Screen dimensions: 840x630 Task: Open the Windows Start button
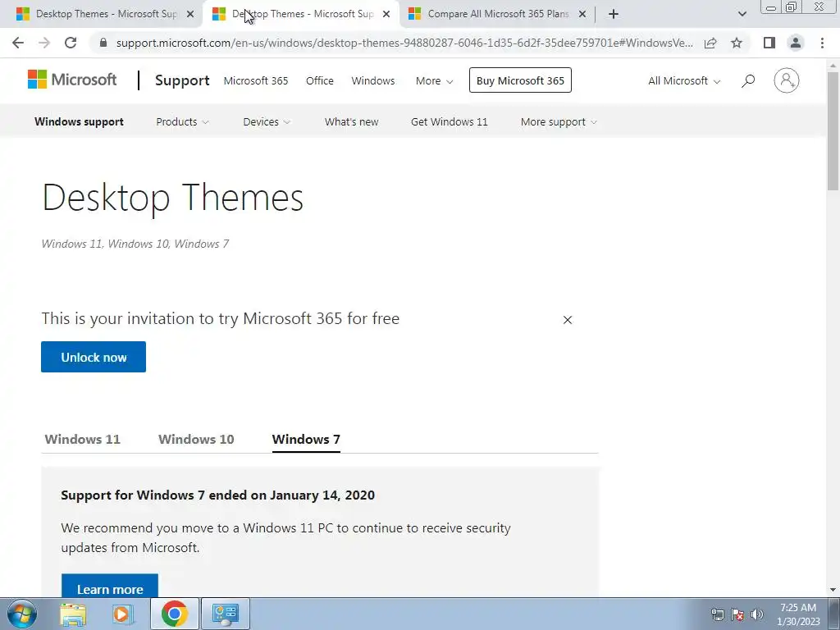click(22, 614)
